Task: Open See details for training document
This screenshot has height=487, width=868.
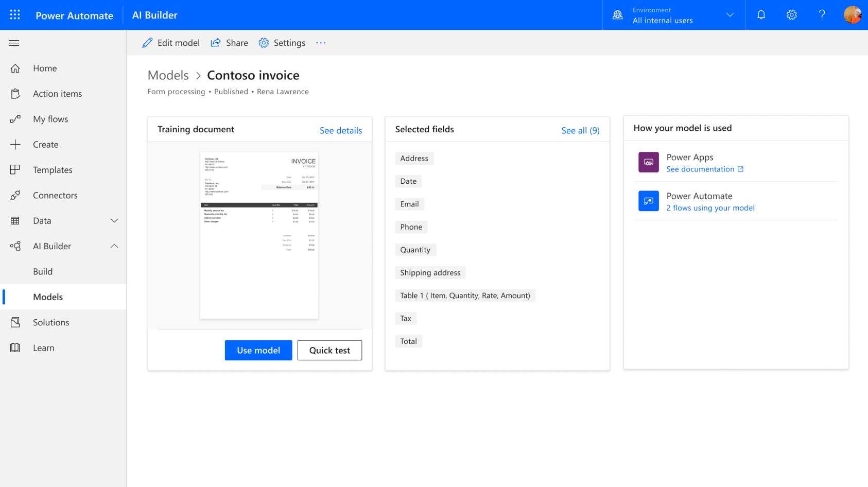Action: 341,130
